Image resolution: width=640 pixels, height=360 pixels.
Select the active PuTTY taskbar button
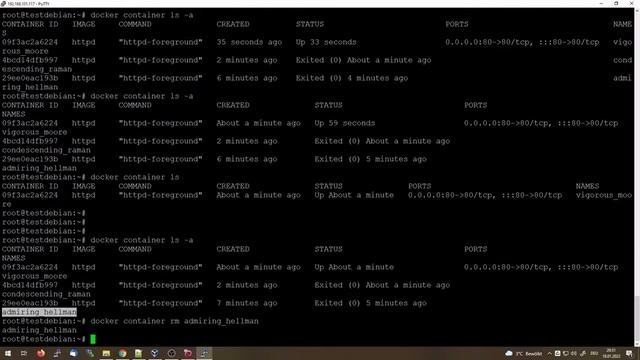click(204, 353)
